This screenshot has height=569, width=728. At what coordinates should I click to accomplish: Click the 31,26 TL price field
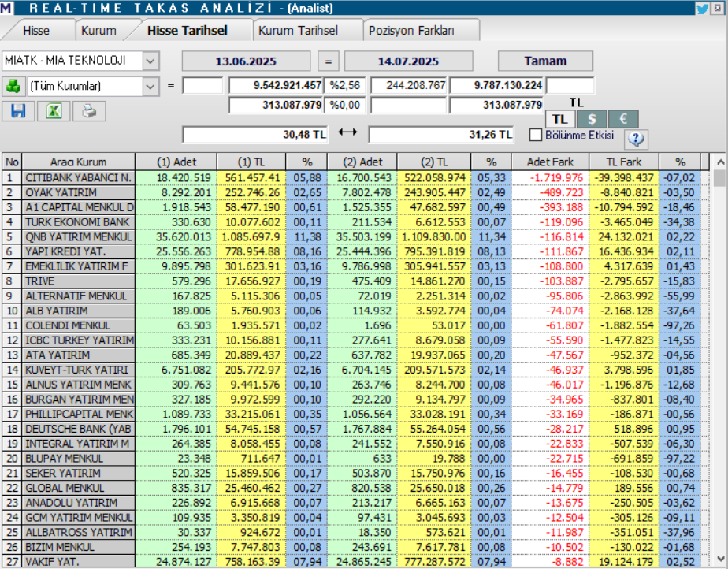pos(441,135)
